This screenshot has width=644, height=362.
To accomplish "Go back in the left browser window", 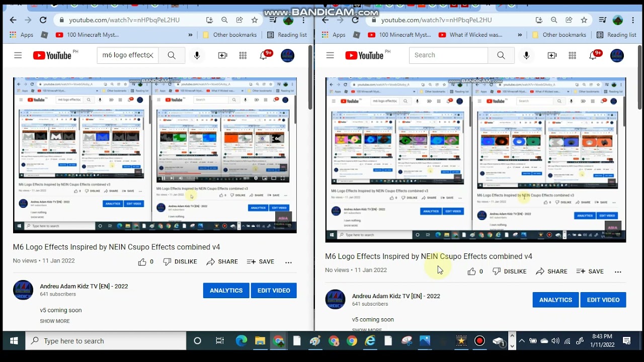I will click(x=13, y=20).
